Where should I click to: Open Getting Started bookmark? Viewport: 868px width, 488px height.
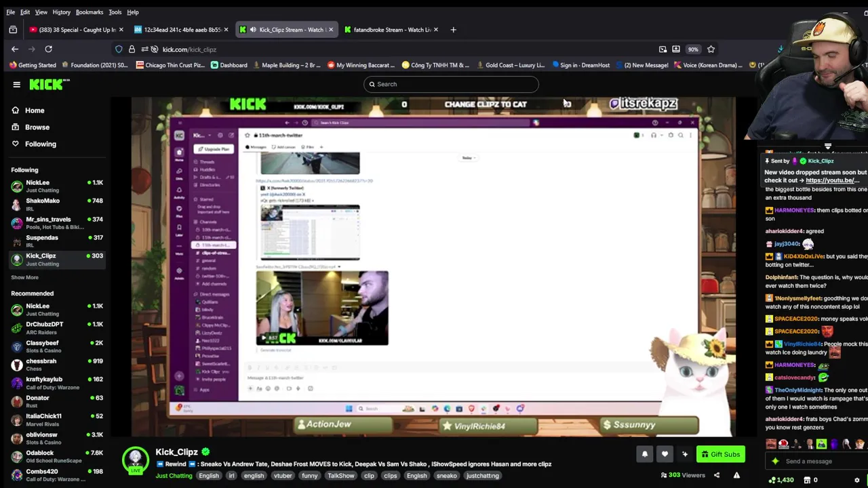[33, 65]
